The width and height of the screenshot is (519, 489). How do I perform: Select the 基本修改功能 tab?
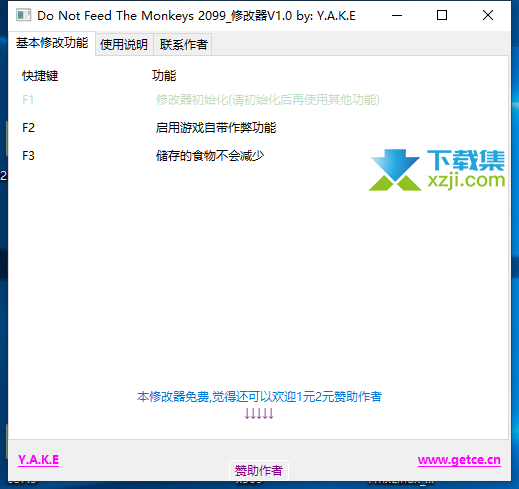tap(52, 43)
